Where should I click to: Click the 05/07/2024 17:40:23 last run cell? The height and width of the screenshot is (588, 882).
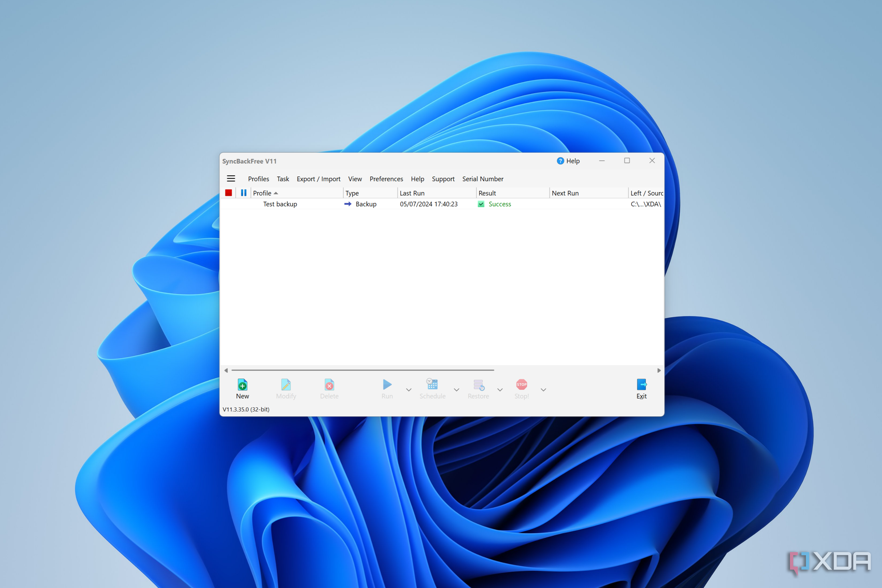coord(429,204)
